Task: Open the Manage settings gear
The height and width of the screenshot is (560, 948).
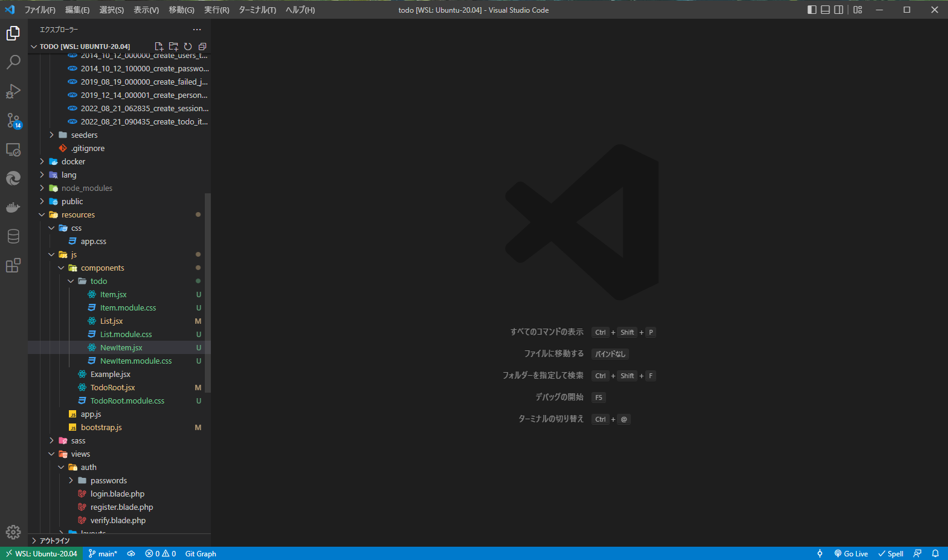Action: pyautogui.click(x=13, y=532)
